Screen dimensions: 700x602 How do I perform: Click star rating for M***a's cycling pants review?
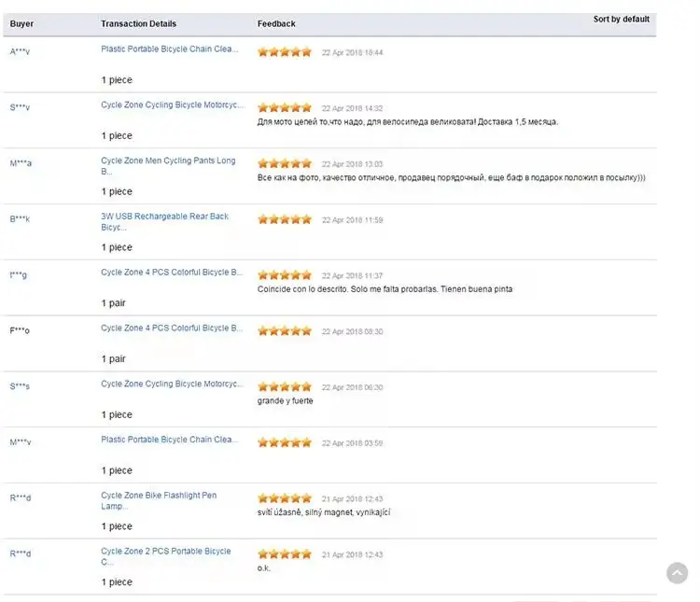click(x=285, y=164)
